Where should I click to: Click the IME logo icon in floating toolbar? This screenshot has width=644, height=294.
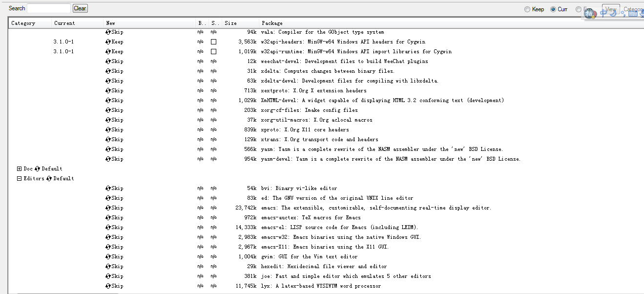click(x=590, y=14)
